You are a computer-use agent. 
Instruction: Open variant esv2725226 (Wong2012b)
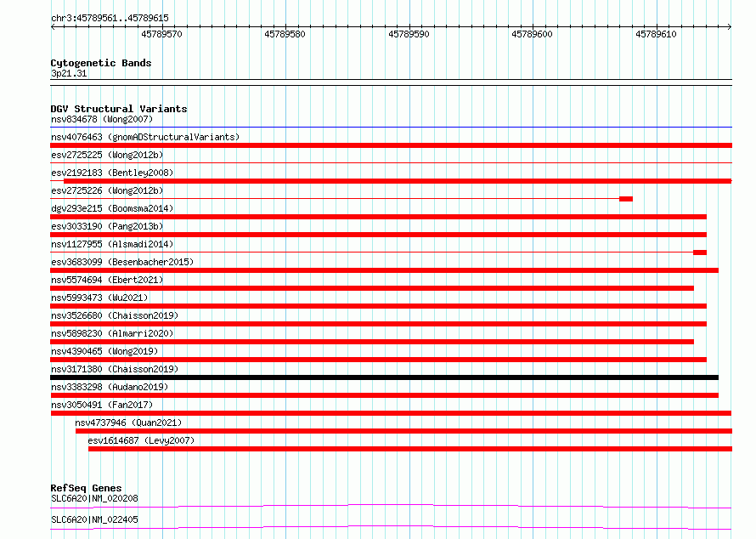(107, 191)
